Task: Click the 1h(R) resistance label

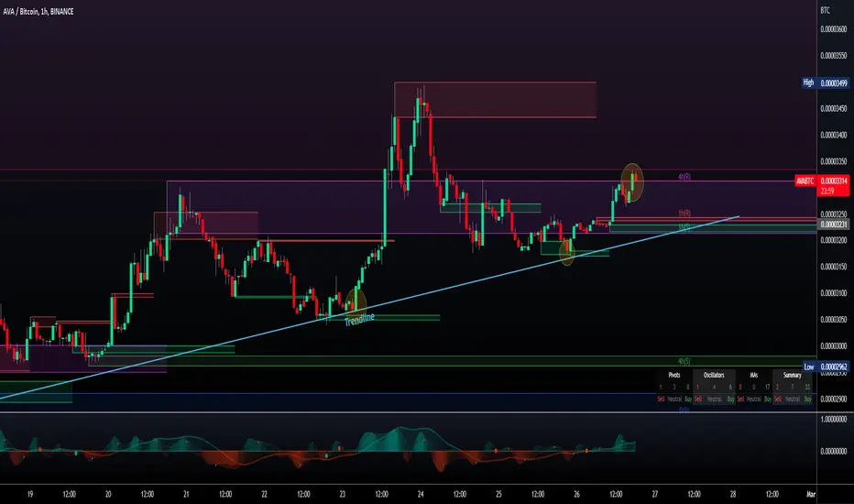Action: (x=684, y=213)
